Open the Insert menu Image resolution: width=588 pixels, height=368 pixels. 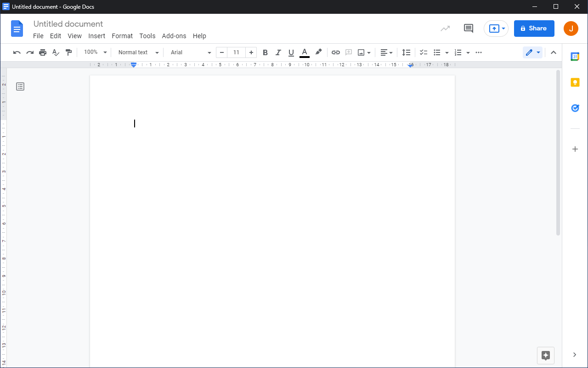tap(96, 36)
